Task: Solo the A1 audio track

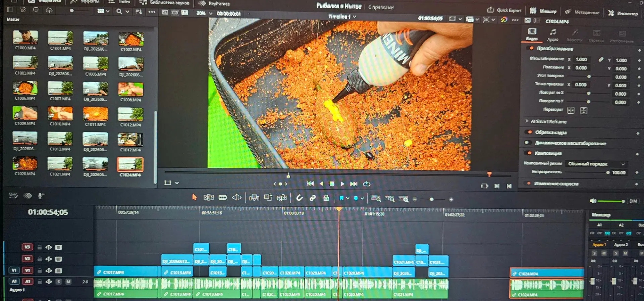Action: pos(59,282)
